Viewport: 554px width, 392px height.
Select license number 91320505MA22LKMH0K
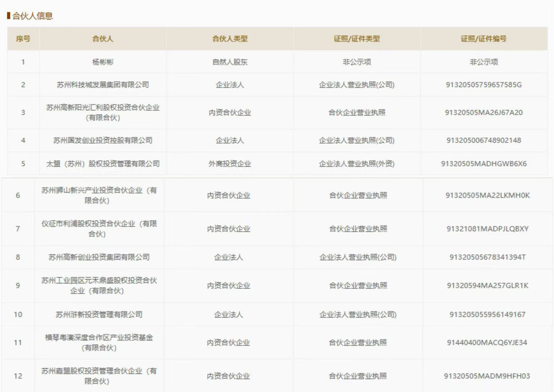[487, 195]
